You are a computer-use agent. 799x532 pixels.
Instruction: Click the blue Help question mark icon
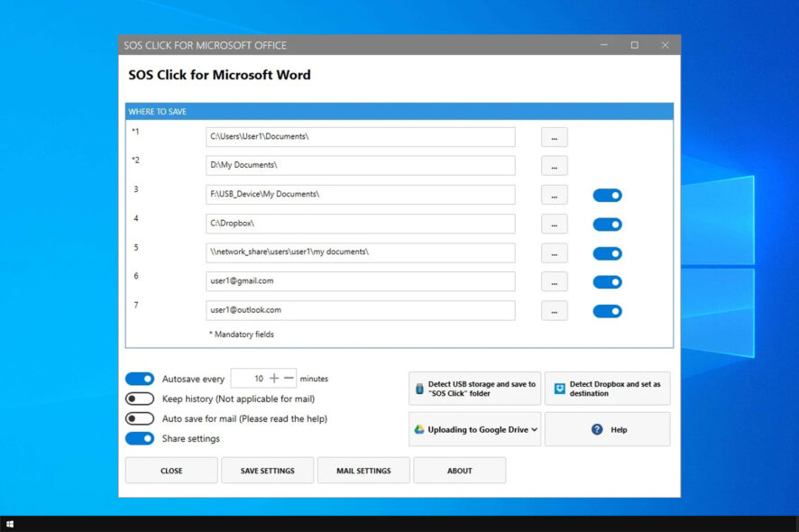[597, 429]
